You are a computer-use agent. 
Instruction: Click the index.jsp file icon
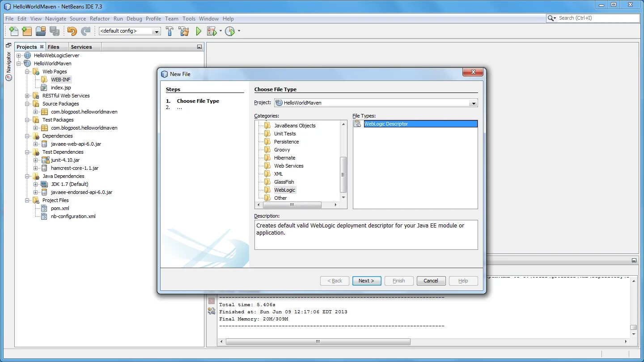point(44,88)
